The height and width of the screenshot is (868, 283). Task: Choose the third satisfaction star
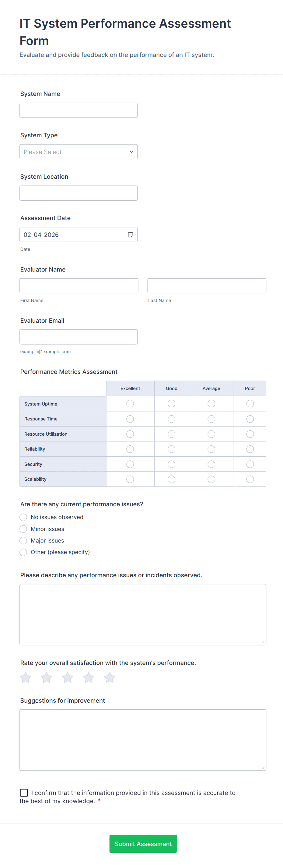tap(68, 677)
